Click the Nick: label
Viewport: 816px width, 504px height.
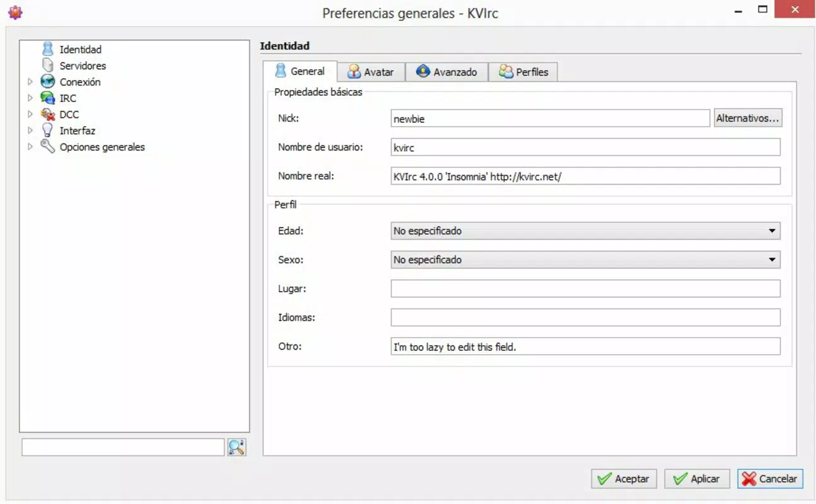point(287,118)
